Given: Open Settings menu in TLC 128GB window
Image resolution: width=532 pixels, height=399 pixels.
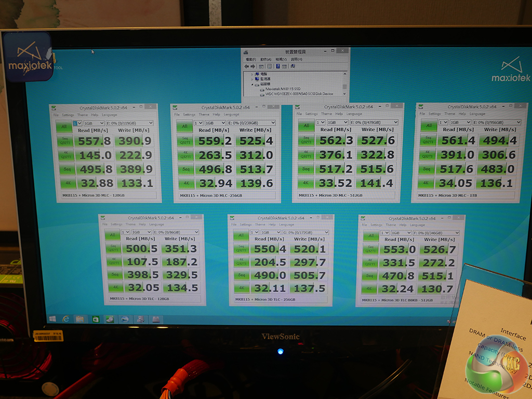Looking at the screenshot, I should click(x=116, y=224).
